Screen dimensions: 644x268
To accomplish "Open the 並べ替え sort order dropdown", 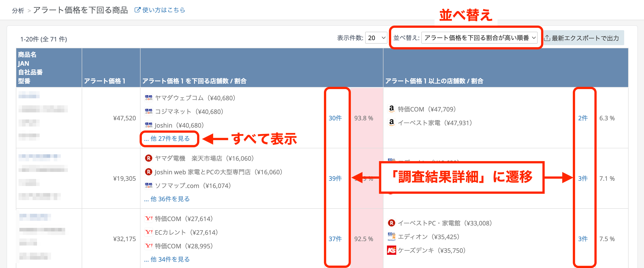I will tap(479, 38).
